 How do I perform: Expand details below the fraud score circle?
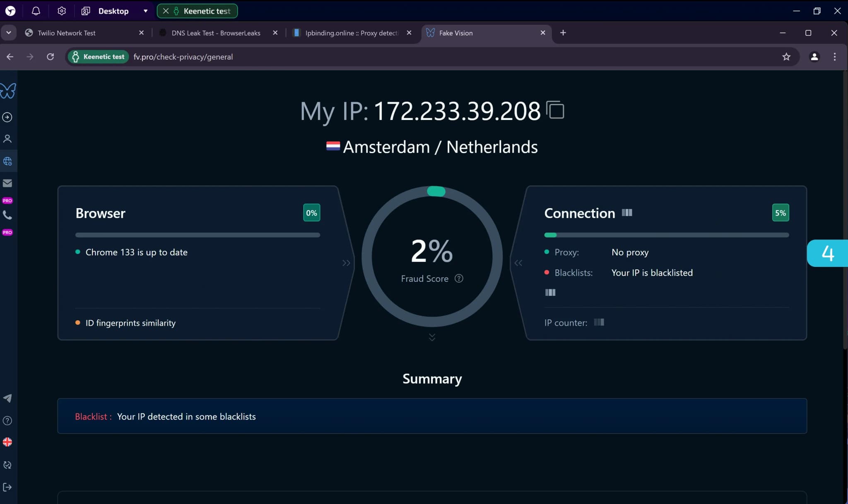point(432,337)
